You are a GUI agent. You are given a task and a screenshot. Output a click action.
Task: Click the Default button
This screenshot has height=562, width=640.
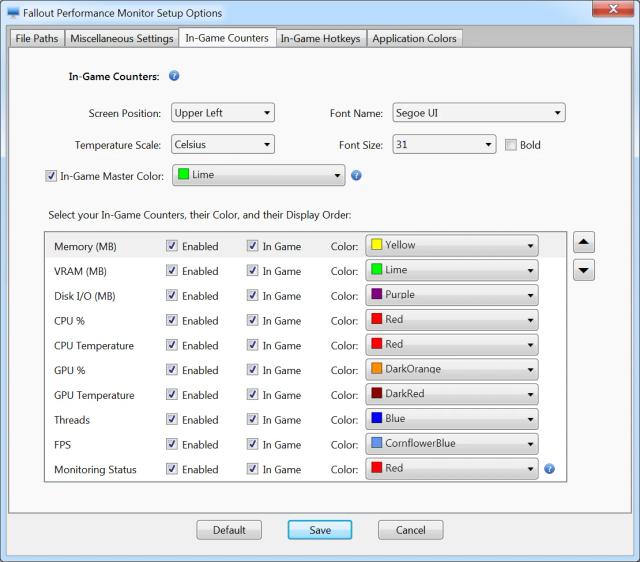[x=229, y=530]
